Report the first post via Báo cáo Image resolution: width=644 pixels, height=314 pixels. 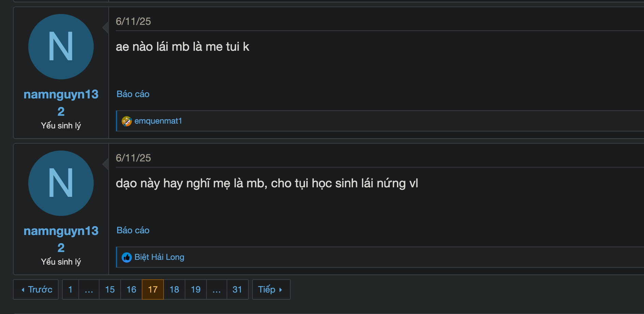click(x=133, y=94)
